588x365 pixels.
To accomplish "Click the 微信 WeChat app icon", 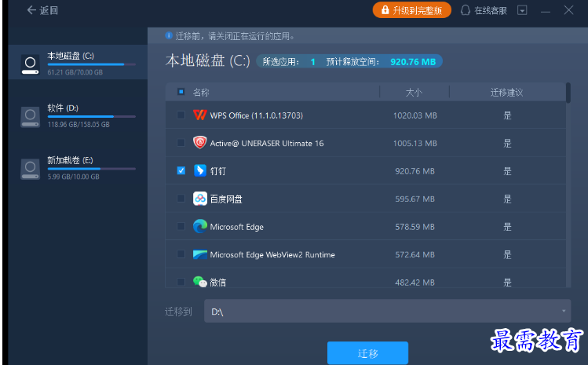I will click(x=200, y=281).
